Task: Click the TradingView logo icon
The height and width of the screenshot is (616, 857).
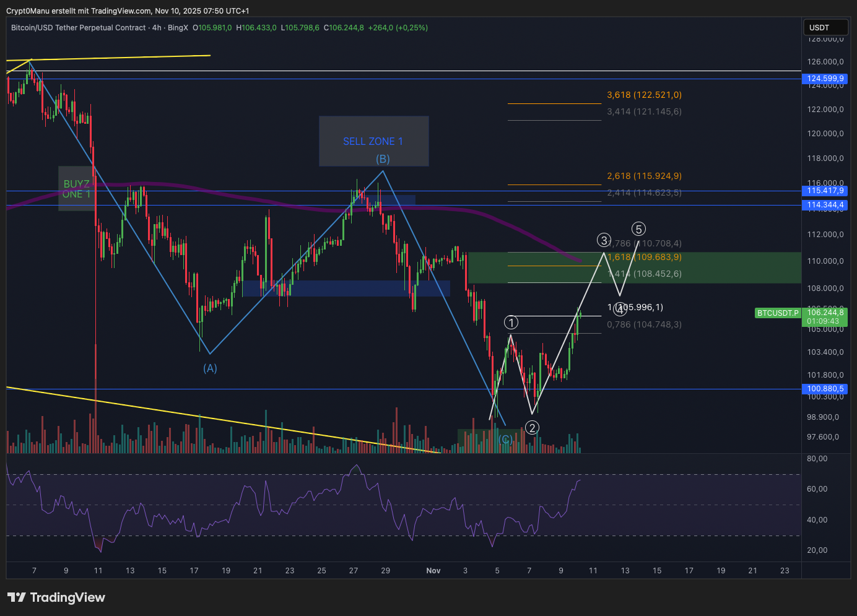Action: click(x=17, y=597)
